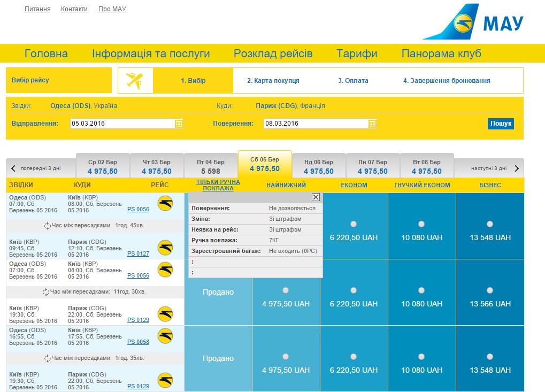Select lowest 4 975,50 UAH third itinerary
Image resolution: width=545 pixels, height=392 pixels.
click(286, 357)
